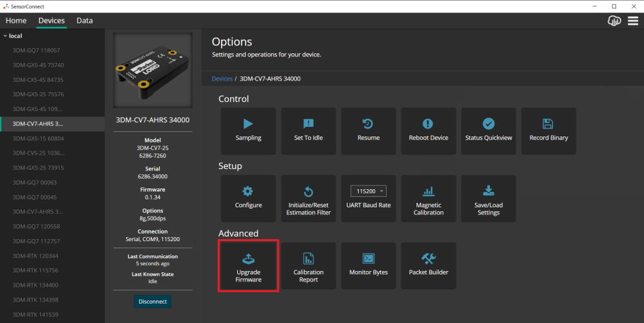Launch Magnetic Calibration tool

pyautogui.click(x=428, y=198)
